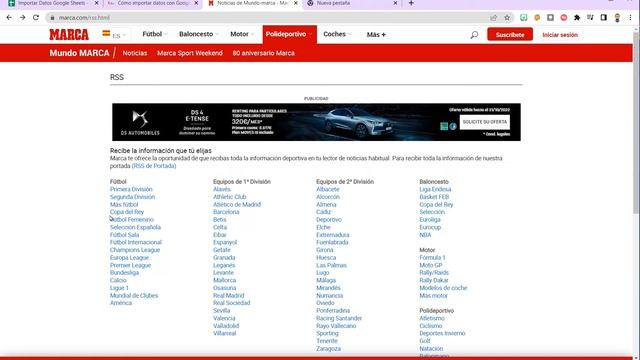Viewport: 640px width, 360px height.
Task: Open the Rally Dakar RSS link
Action: [x=434, y=280]
